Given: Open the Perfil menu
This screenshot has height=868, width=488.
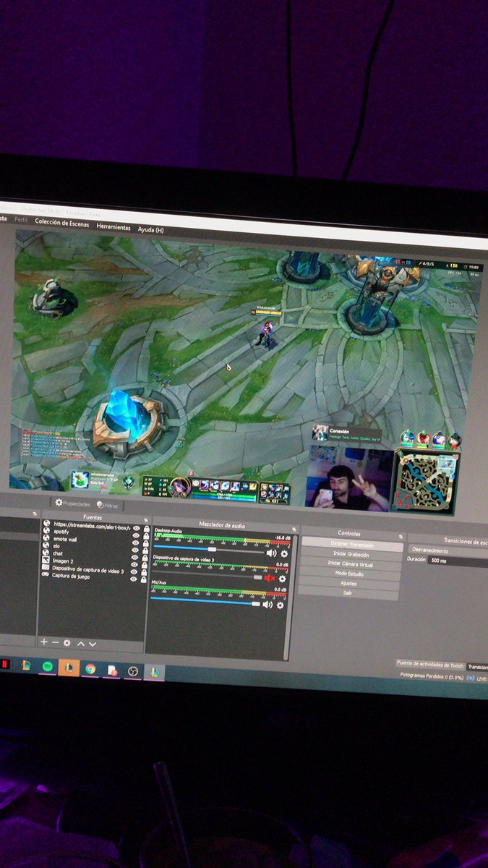Looking at the screenshot, I should pyautogui.click(x=22, y=220).
